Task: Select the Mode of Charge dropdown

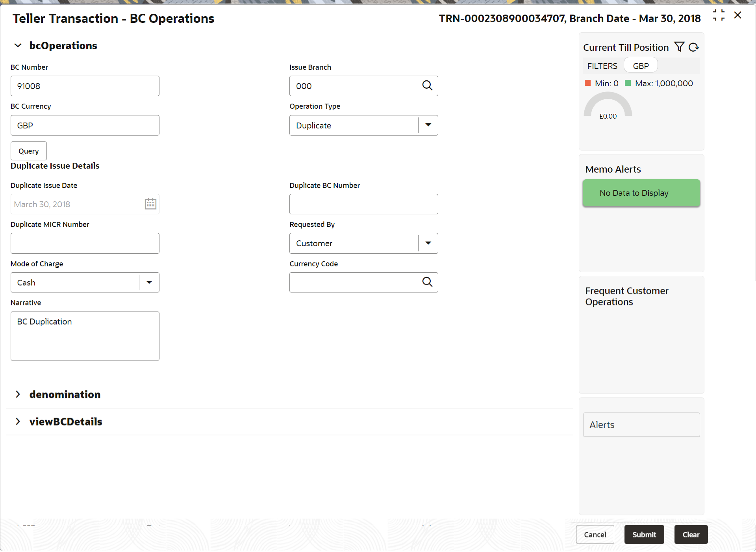Action: 85,283
